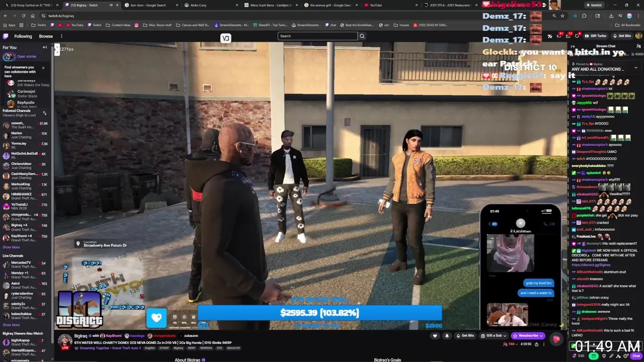Bookmark this page with star icon
This screenshot has width=644, height=362.
coord(562,16)
